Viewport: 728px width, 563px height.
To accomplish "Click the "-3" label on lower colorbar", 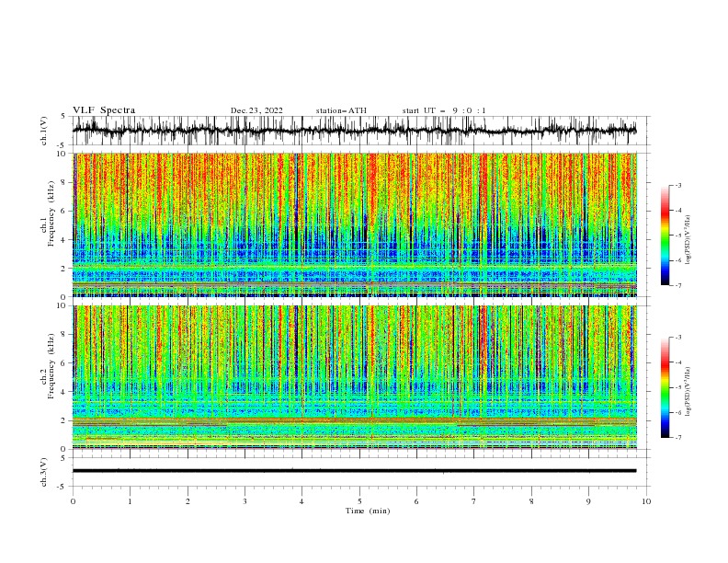I will (x=678, y=338).
